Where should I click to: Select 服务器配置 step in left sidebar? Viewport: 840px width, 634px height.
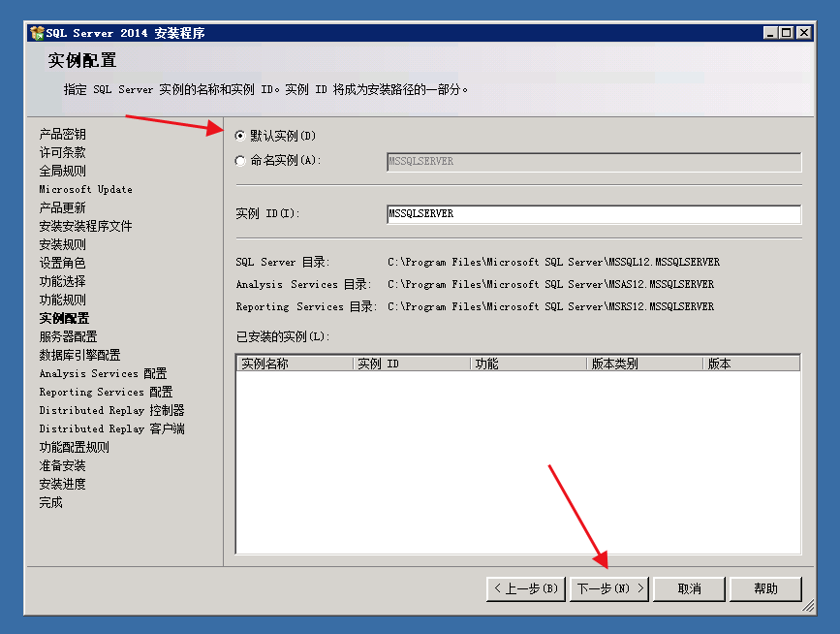click(68, 336)
